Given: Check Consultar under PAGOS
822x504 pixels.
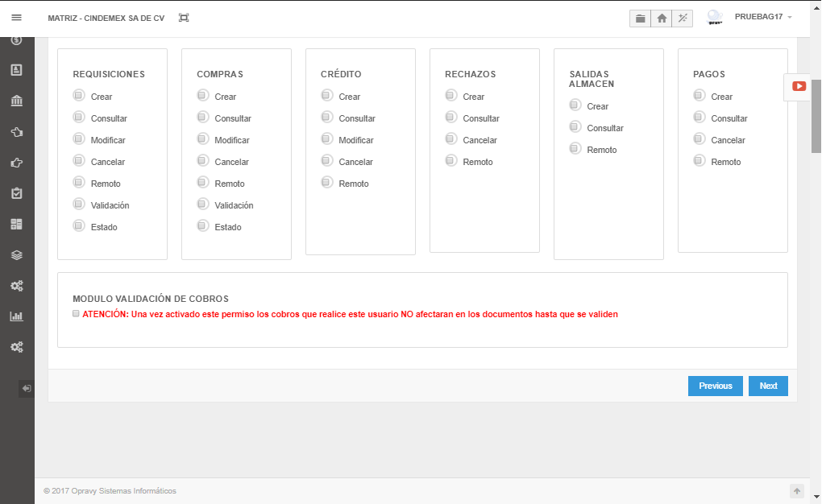Looking at the screenshot, I should pyautogui.click(x=699, y=117).
